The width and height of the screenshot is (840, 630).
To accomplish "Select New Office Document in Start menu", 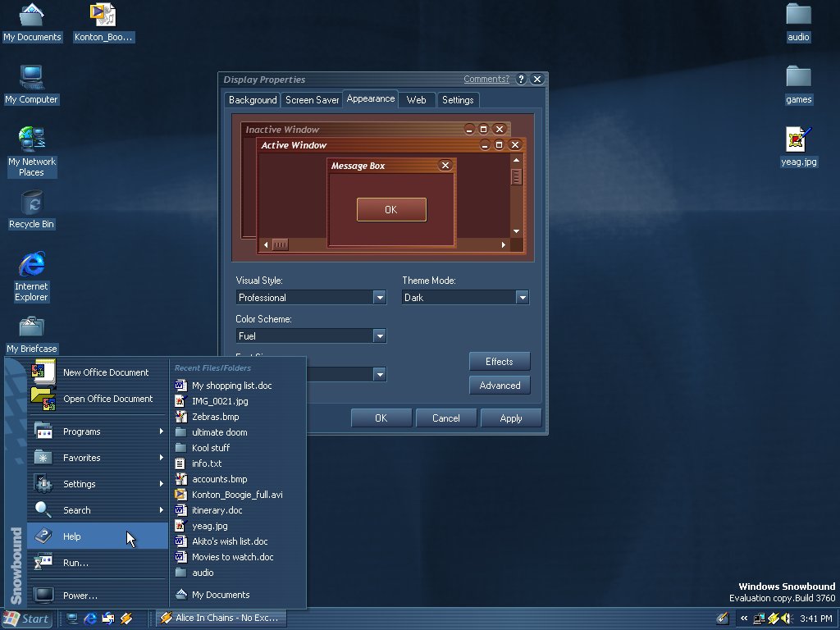I will coord(98,372).
